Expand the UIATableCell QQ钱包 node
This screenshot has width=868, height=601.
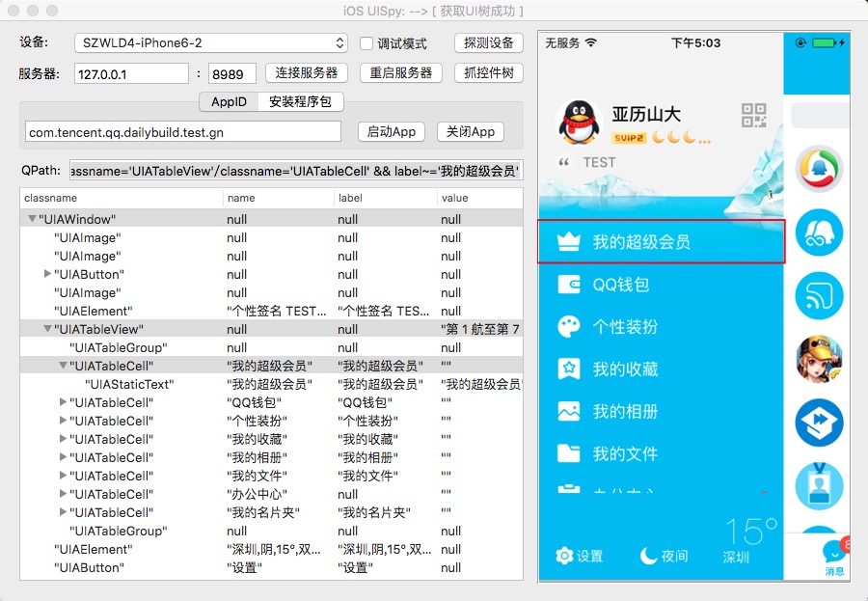pyautogui.click(x=63, y=402)
